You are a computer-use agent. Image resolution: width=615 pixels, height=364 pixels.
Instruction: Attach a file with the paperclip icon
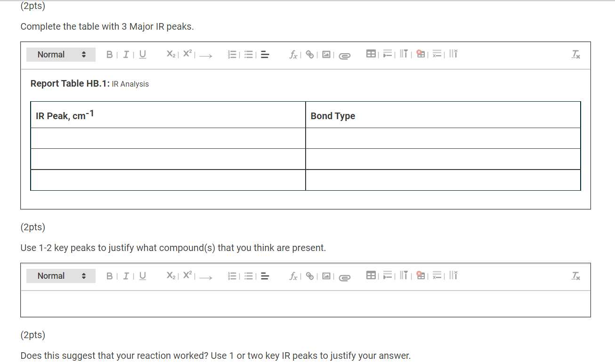tap(344, 55)
